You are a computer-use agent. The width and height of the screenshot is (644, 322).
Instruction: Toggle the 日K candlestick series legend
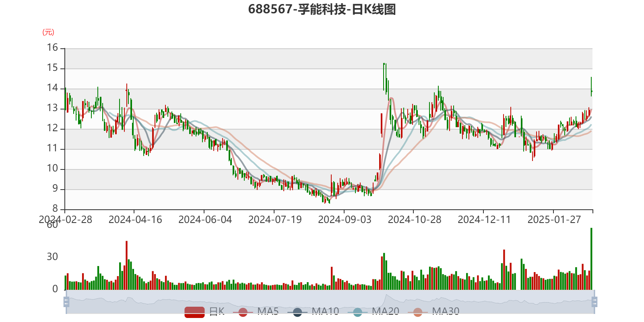pyautogui.click(x=204, y=312)
